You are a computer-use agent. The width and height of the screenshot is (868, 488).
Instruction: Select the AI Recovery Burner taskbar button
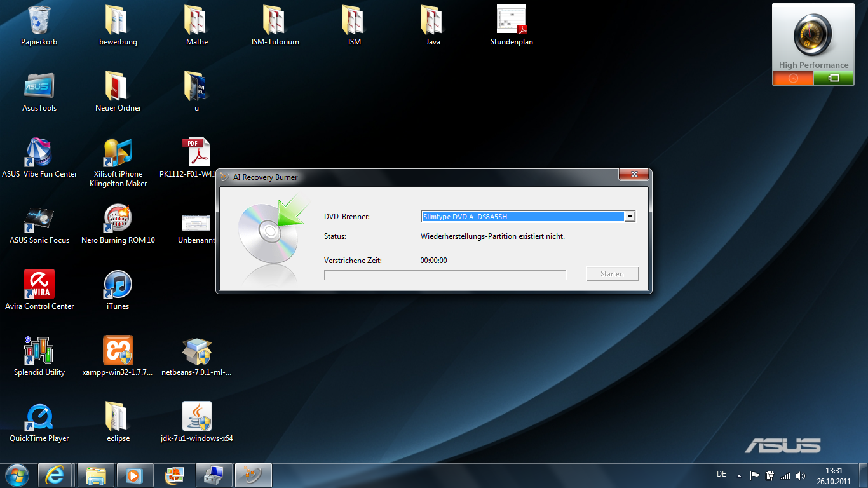click(x=254, y=475)
